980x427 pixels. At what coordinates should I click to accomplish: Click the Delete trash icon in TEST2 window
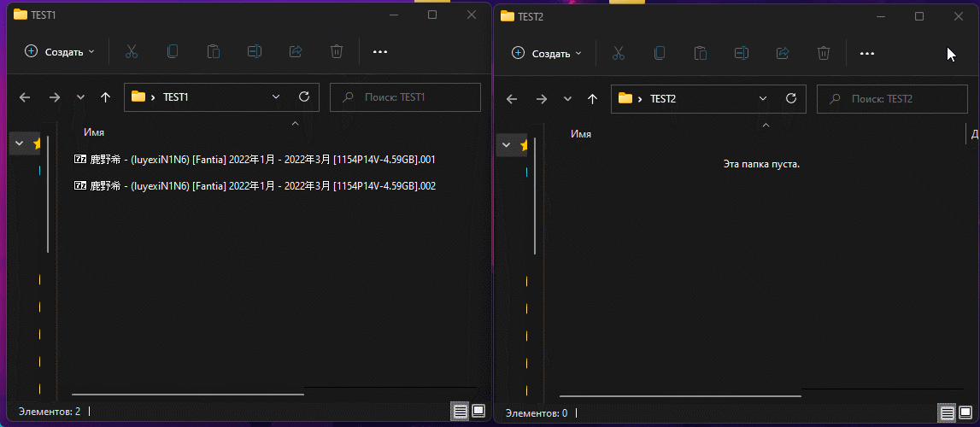point(824,53)
